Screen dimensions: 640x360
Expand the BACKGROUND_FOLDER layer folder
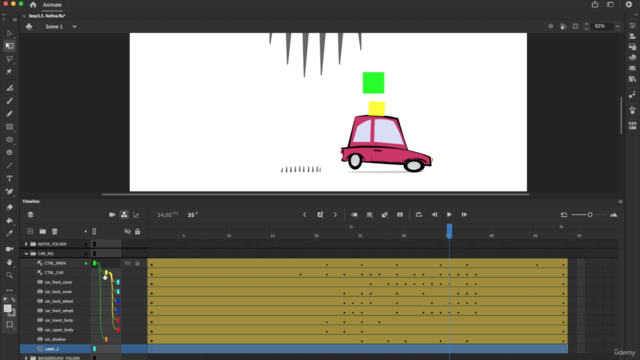coord(26,358)
